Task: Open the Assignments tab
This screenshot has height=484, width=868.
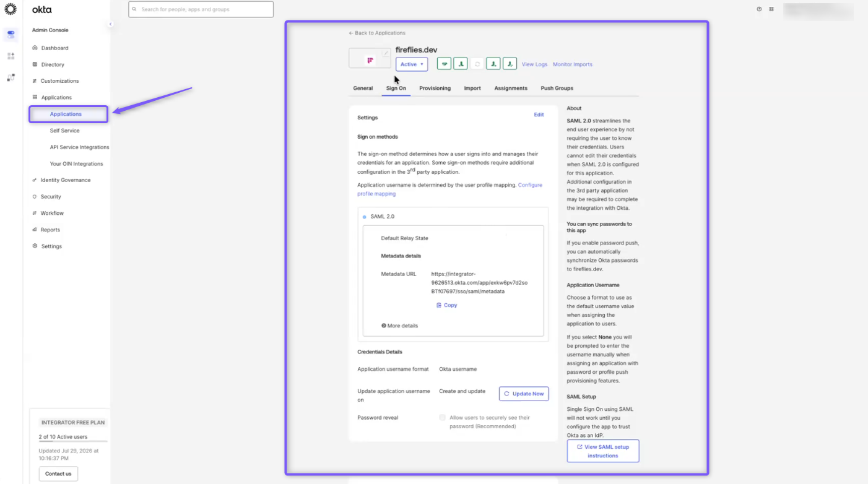Action: click(511, 89)
